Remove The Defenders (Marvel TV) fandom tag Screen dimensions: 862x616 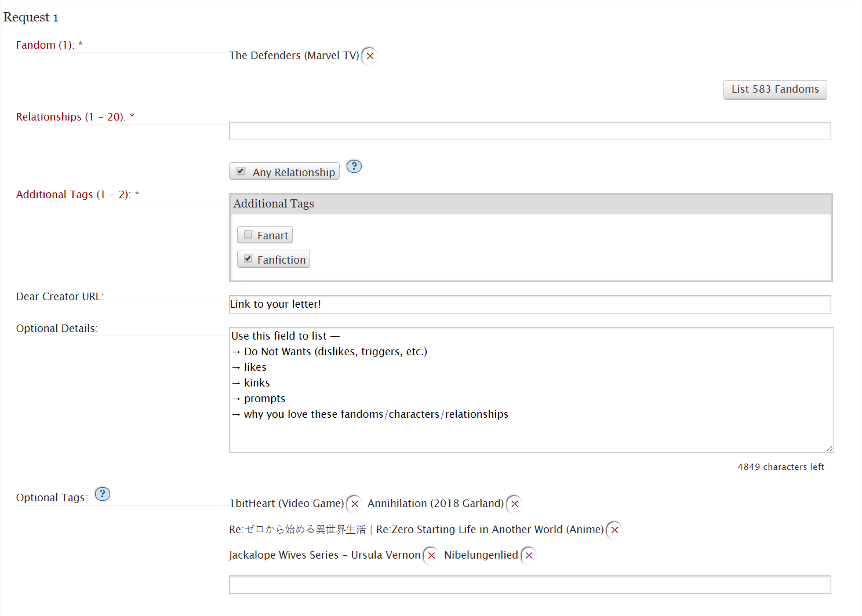tap(370, 56)
